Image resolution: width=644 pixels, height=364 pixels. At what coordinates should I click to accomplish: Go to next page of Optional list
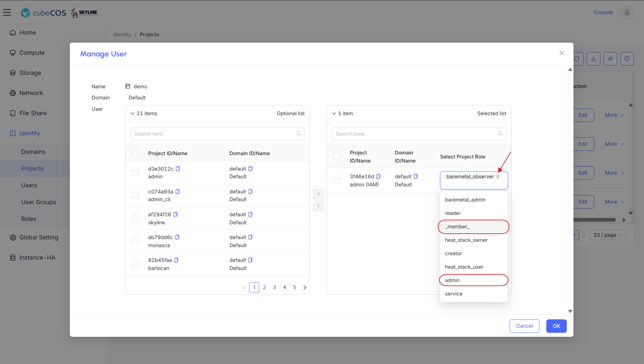(305, 287)
